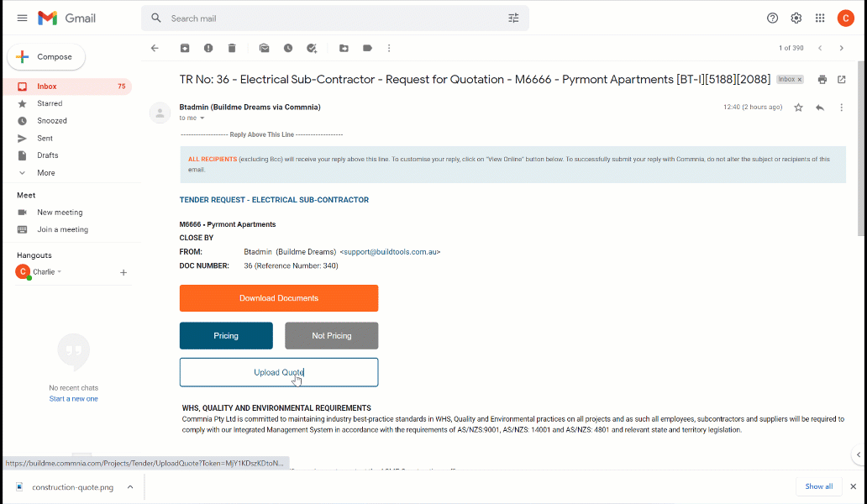Click the Compose button

coord(46,57)
